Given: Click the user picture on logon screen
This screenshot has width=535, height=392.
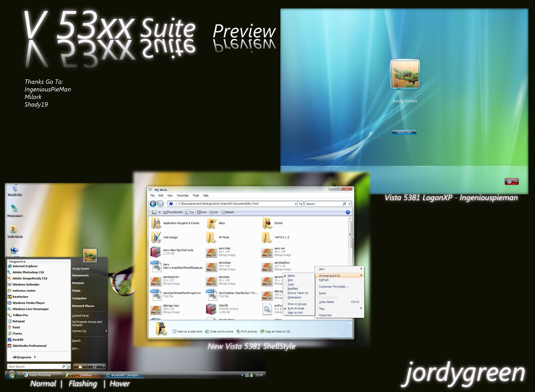Looking at the screenshot, I should click(405, 74).
